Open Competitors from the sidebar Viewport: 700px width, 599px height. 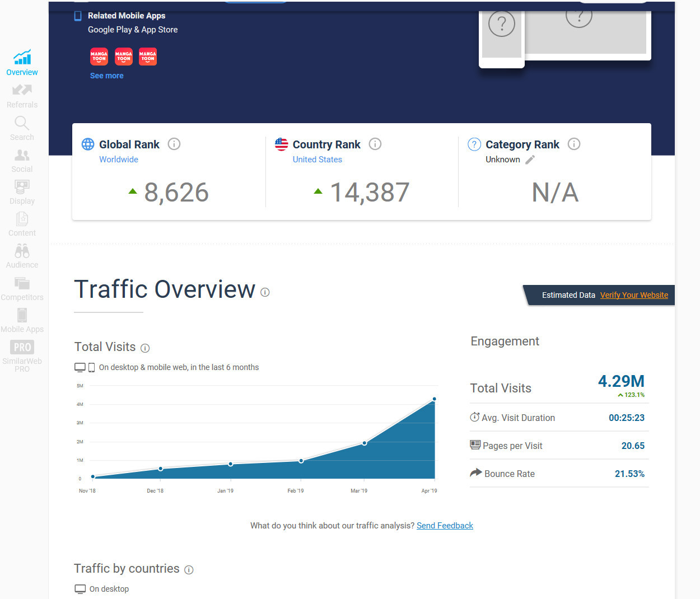pyautogui.click(x=22, y=288)
